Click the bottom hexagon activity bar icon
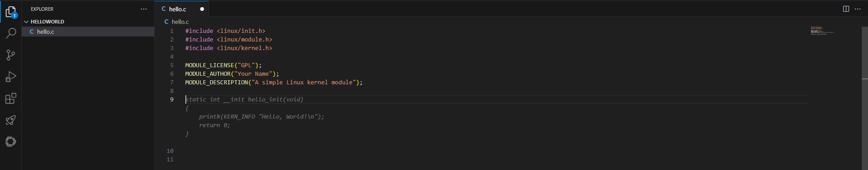Screen dimensions: 868x170 pyautogui.click(x=11, y=142)
